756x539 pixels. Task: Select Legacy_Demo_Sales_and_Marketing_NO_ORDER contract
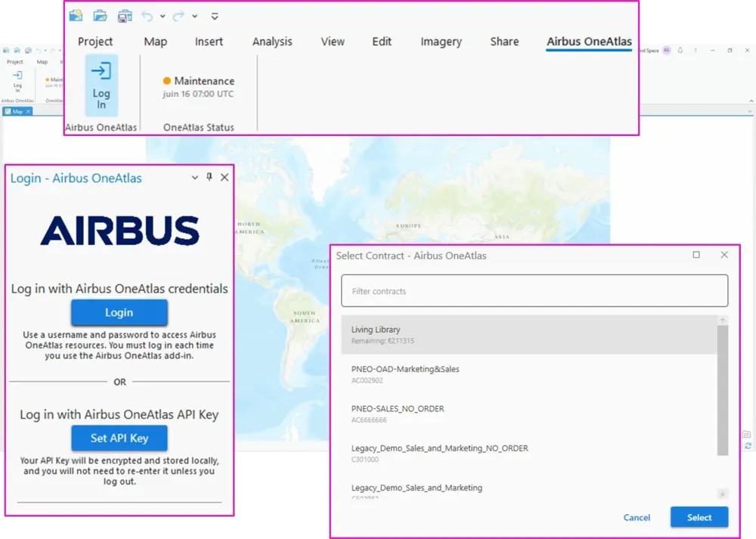click(x=529, y=453)
